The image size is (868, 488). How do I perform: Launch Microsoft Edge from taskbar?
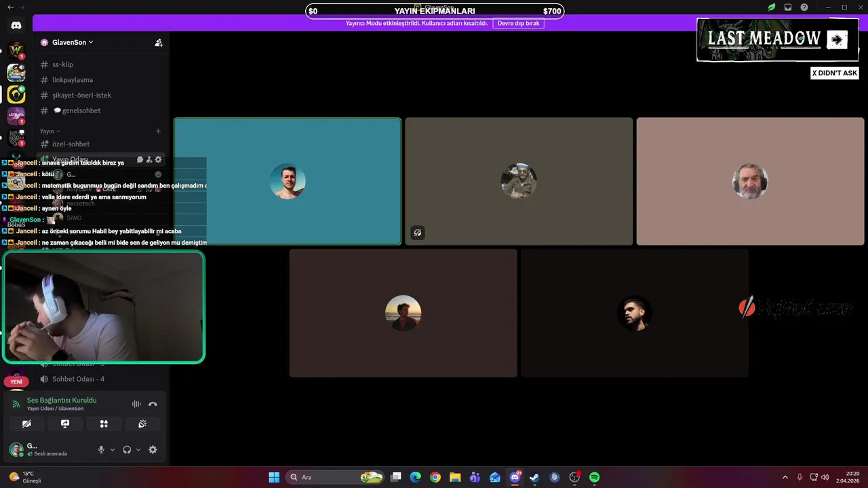(x=416, y=477)
